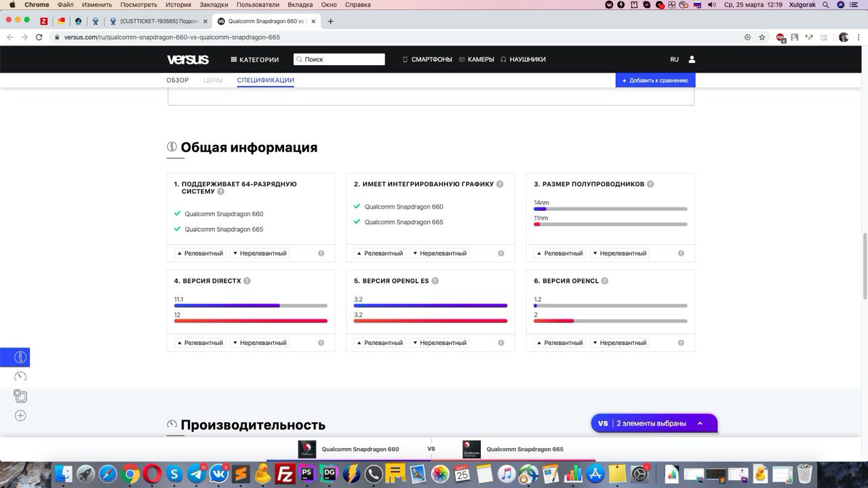The height and width of the screenshot is (488, 868).
Task: Click 'Добавить к сравнению' button
Action: 655,81
